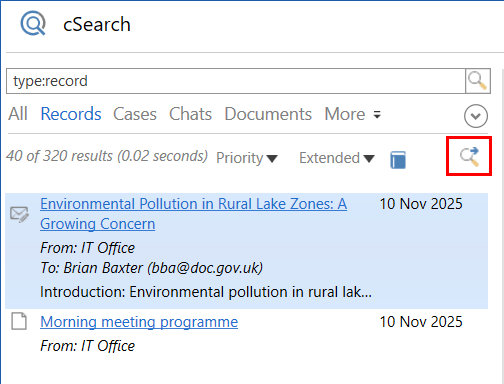
Task: Click the email icon beside Environmental Pollution
Action: pos(19,215)
